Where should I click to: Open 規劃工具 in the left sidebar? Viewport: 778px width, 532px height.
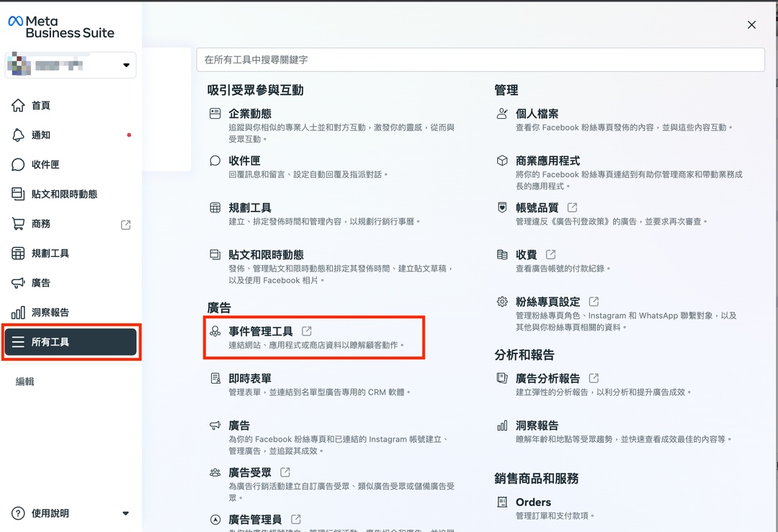point(50,253)
